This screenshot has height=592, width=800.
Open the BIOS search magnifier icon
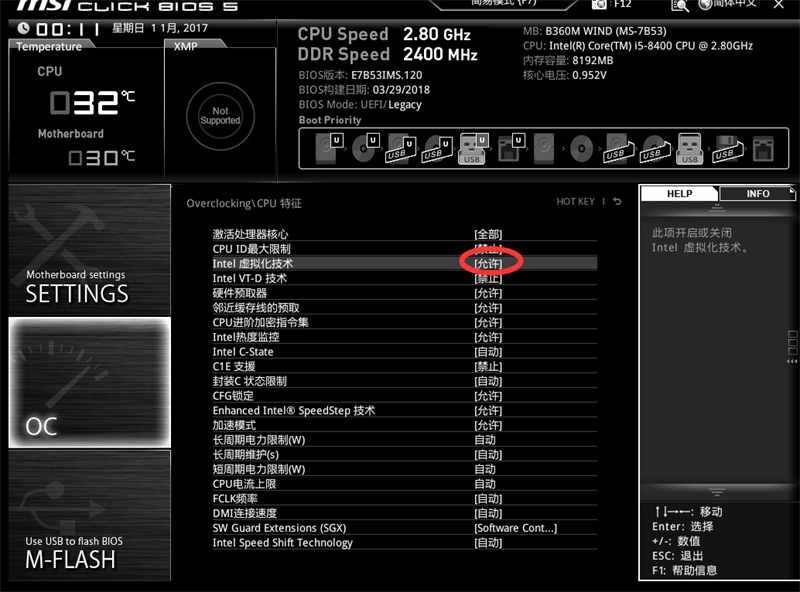[x=680, y=5]
